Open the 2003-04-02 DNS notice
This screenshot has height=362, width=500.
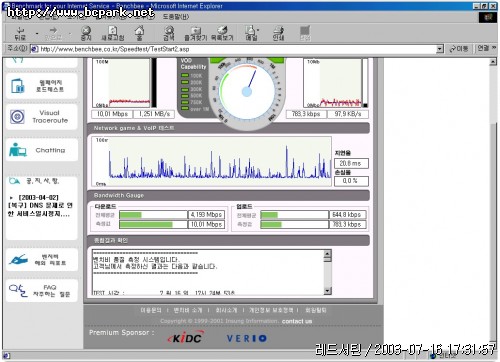[40, 206]
